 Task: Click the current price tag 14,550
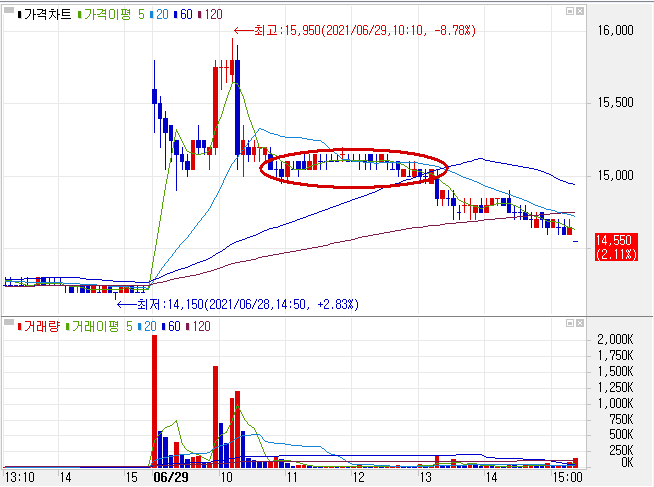point(616,247)
